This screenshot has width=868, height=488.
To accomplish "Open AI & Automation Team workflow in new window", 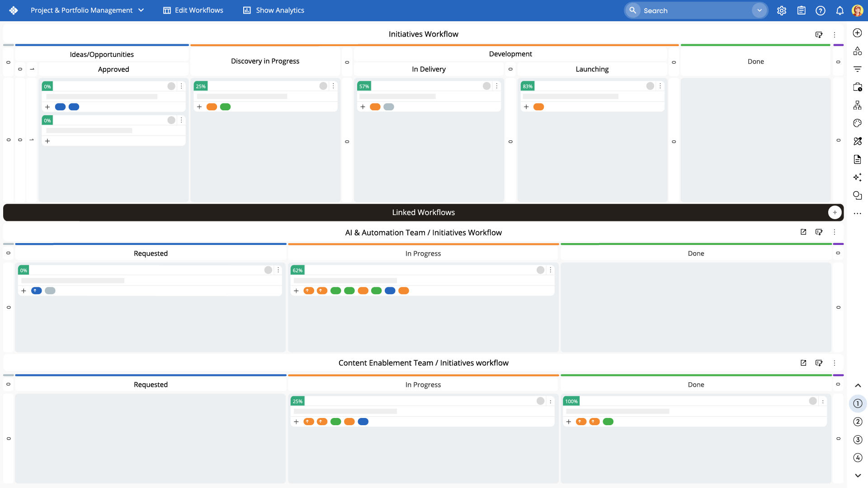I will [x=803, y=232].
